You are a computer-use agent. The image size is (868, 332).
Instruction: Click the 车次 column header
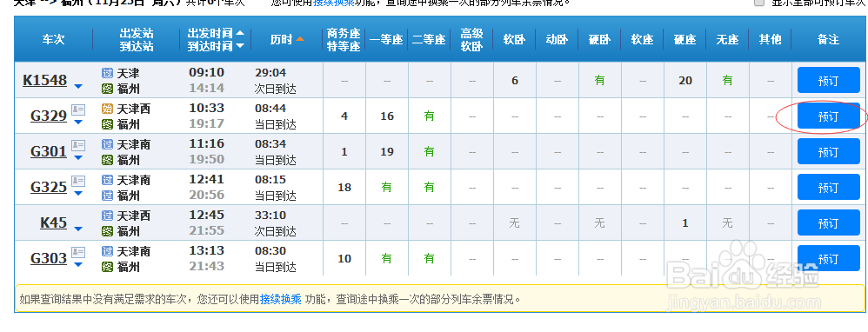(54, 39)
